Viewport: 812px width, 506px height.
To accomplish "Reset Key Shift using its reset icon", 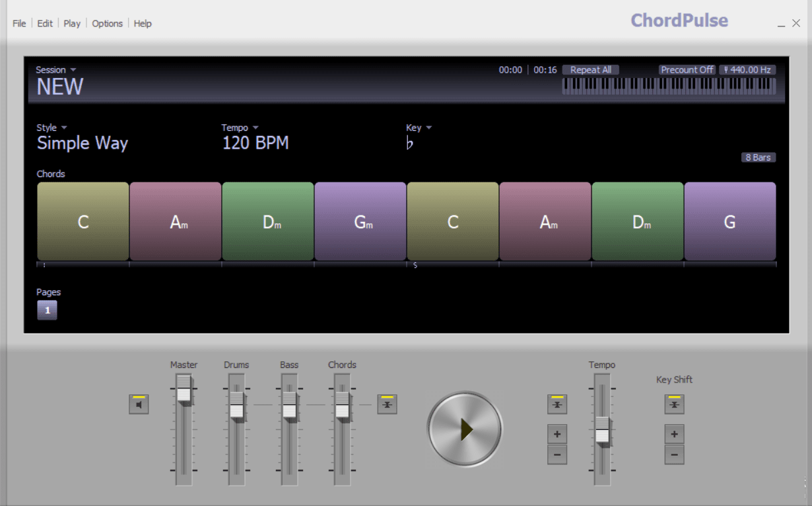I will coord(674,404).
